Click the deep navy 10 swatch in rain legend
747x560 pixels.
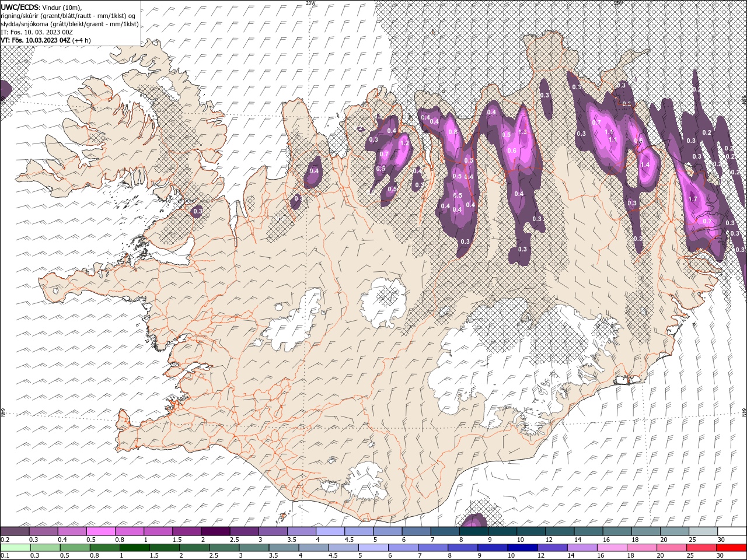[x=522, y=548]
